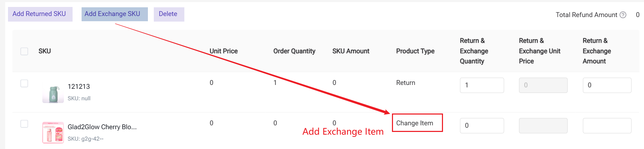Click the Total Refund Amount help icon

[x=623, y=15]
